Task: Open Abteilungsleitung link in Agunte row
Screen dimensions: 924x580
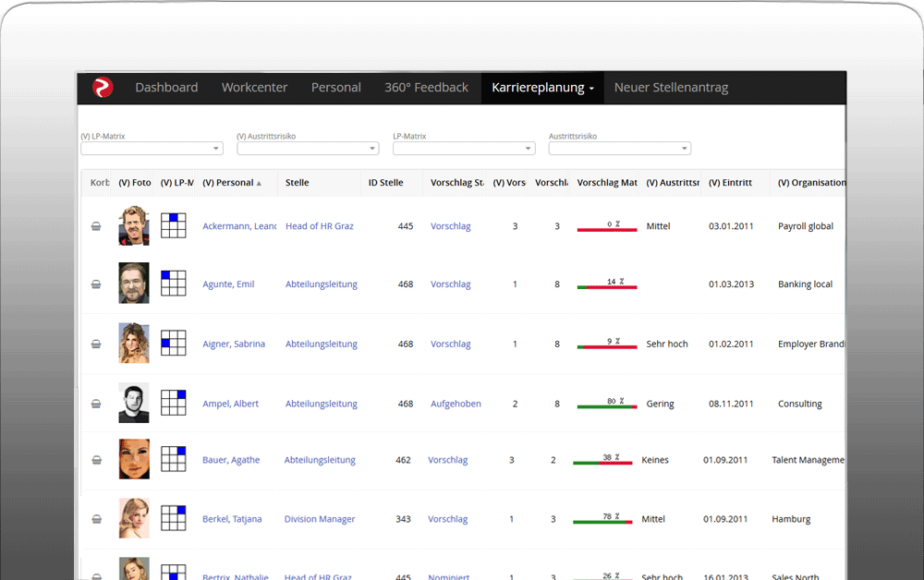Action: click(x=322, y=284)
